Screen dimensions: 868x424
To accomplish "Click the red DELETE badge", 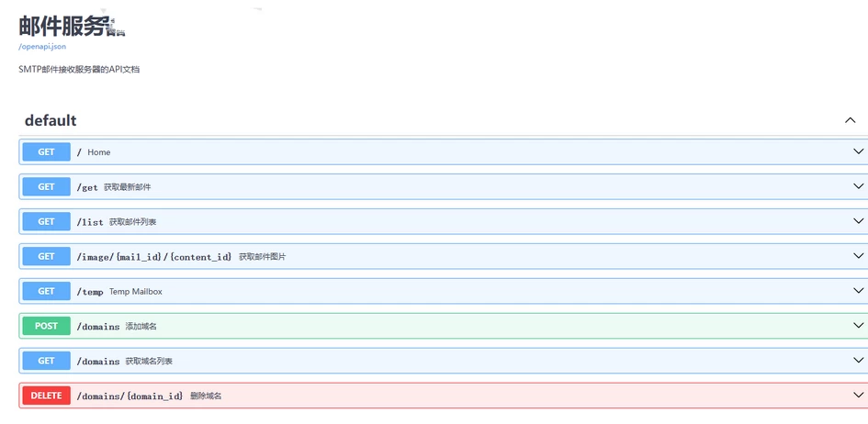I will pyautogui.click(x=47, y=396).
